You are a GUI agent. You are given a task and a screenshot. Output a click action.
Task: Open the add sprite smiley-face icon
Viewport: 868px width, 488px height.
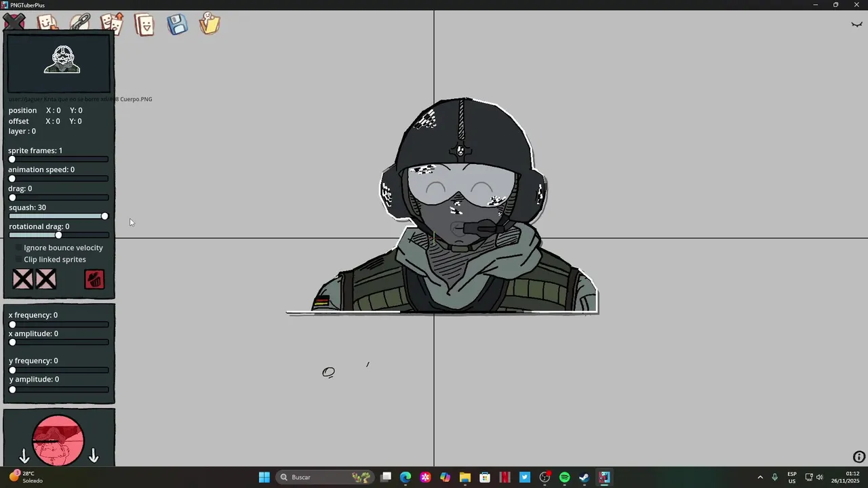[x=47, y=23]
